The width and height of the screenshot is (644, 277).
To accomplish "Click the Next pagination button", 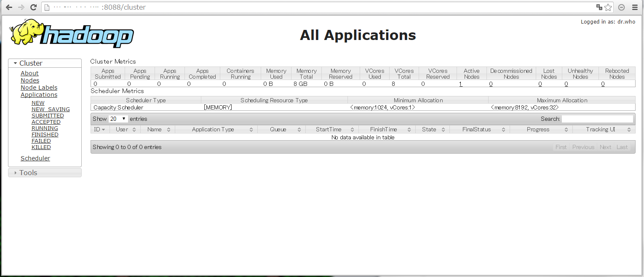I will point(605,147).
